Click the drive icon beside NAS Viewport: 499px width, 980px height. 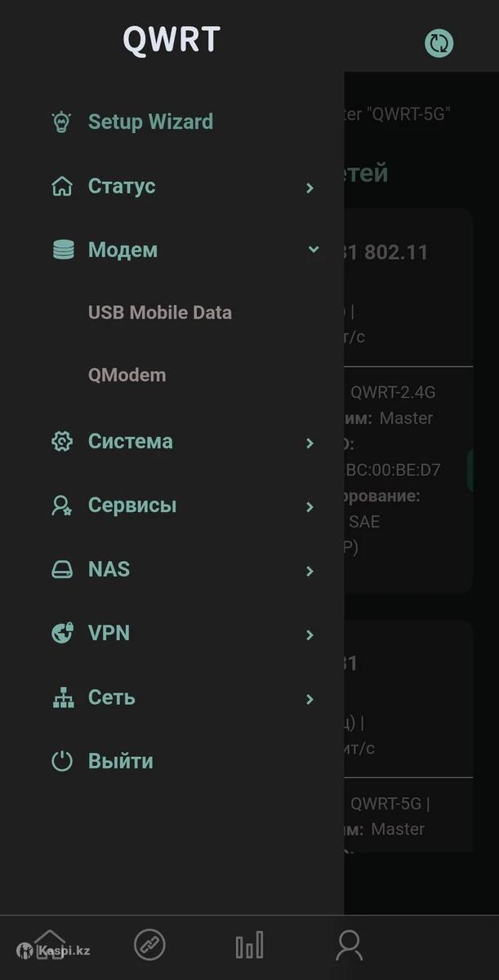(x=62, y=570)
